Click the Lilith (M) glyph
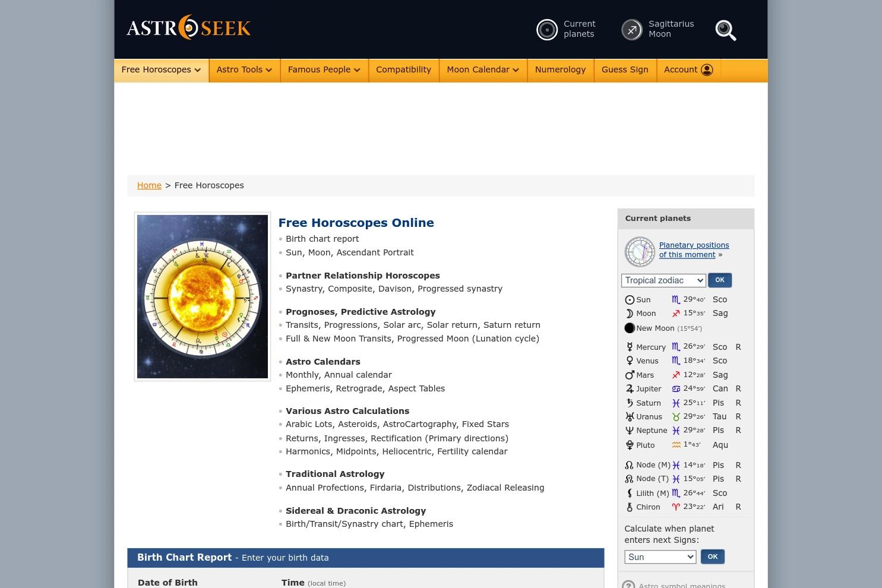Viewport: 882px width, 588px height. pos(630,493)
